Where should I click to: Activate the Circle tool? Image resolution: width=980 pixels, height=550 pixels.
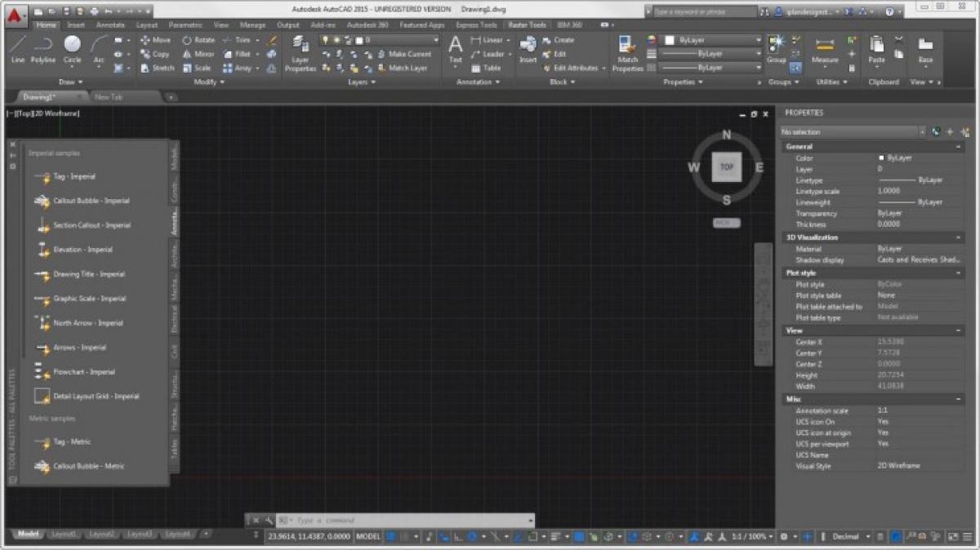[x=72, y=51]
